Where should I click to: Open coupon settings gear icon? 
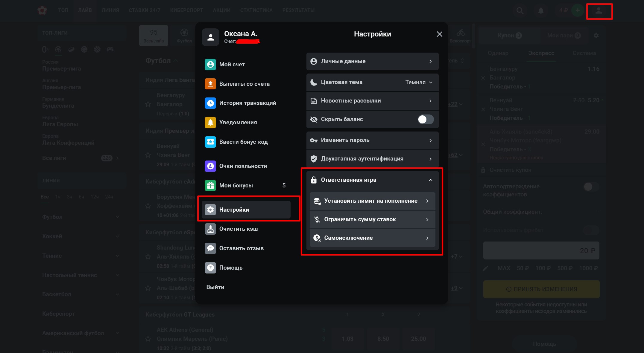coord(596,36)
